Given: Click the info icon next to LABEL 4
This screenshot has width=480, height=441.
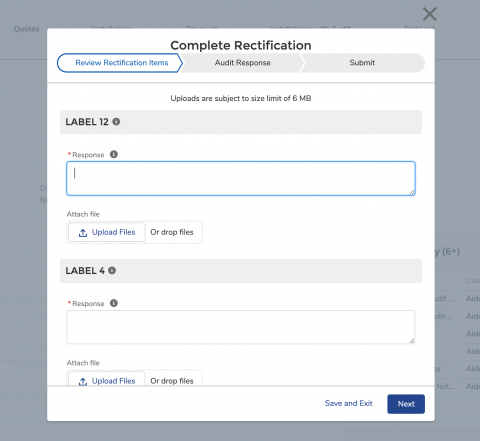Looking at the screenshot, I should pos(112,270).
